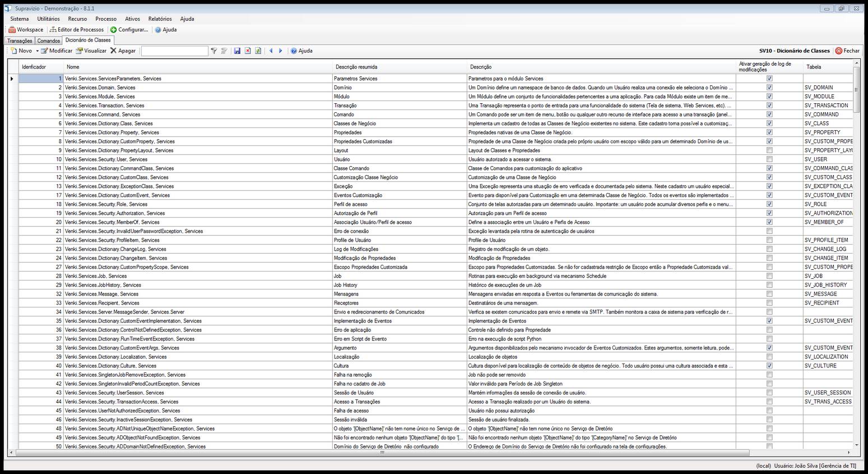Toggle log checkbox for Venki.Services.Job row
The height and width of the screenshot is (474, 868).
[769, 276]
